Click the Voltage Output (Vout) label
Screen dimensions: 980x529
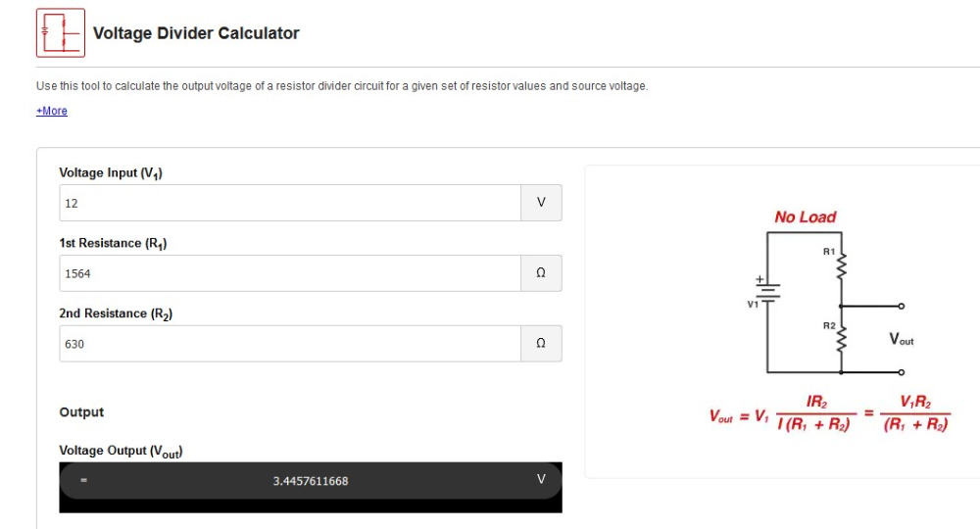(122, 451)
